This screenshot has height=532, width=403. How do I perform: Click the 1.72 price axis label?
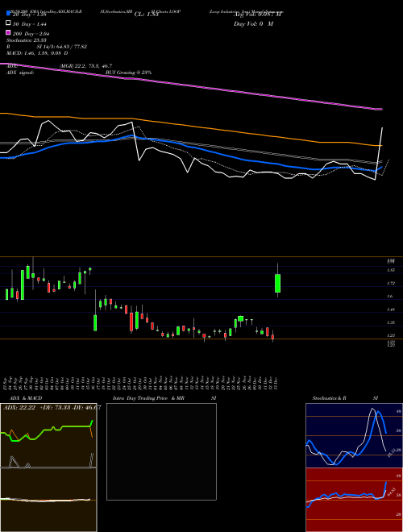point(390,283)
